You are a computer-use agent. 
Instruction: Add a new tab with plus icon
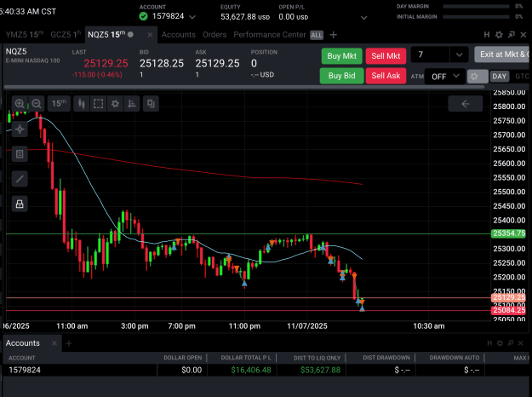[x=333, y=35]
